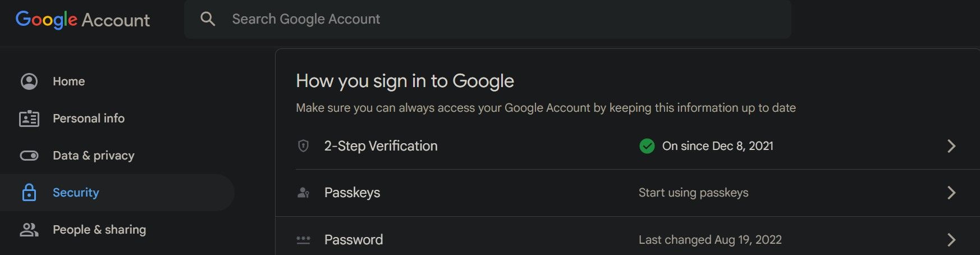The height and width of the screenshot is (255, 980).
Task: Click the People & sharing icon
Action: click(x=29, y=230)
